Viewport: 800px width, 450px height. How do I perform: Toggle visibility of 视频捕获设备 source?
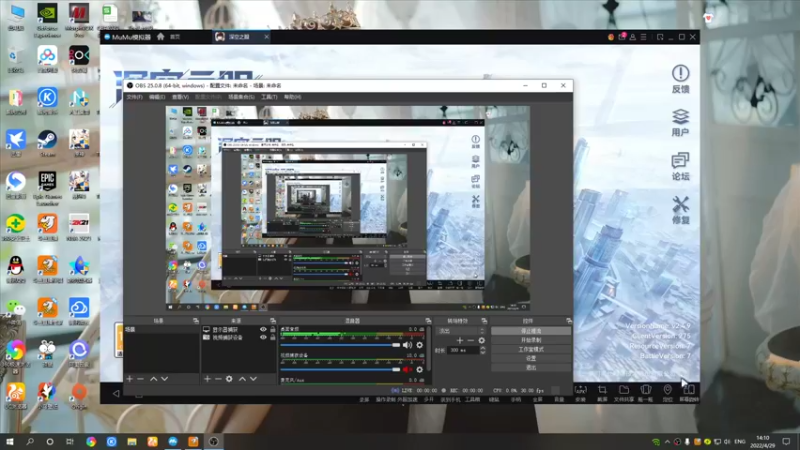click(263, 337)
